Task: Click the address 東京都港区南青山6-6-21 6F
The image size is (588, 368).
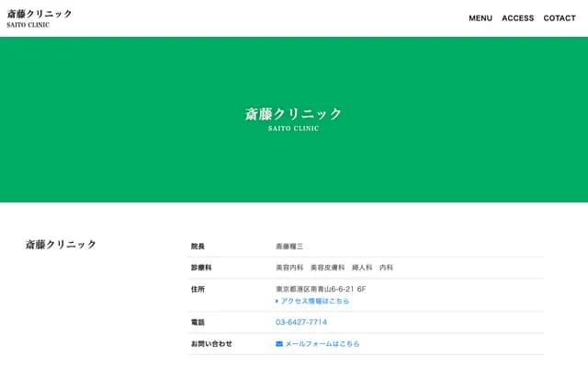Action: [x=321, y=289]
